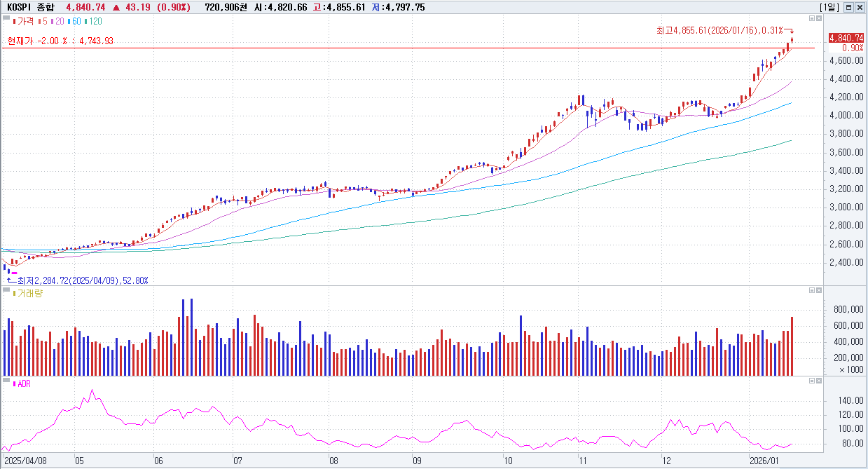Select the 거래량 volume legend label

(28, 293)
